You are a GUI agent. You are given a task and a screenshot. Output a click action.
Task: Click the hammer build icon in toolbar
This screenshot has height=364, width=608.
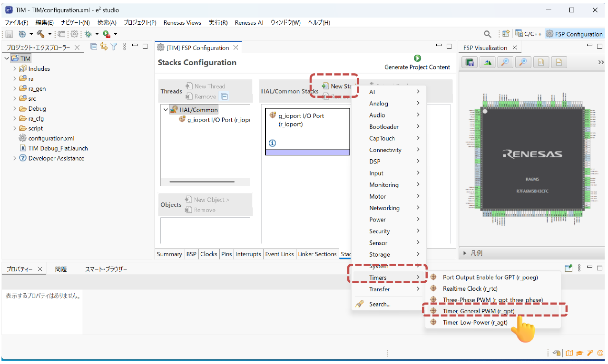point(40,34)
